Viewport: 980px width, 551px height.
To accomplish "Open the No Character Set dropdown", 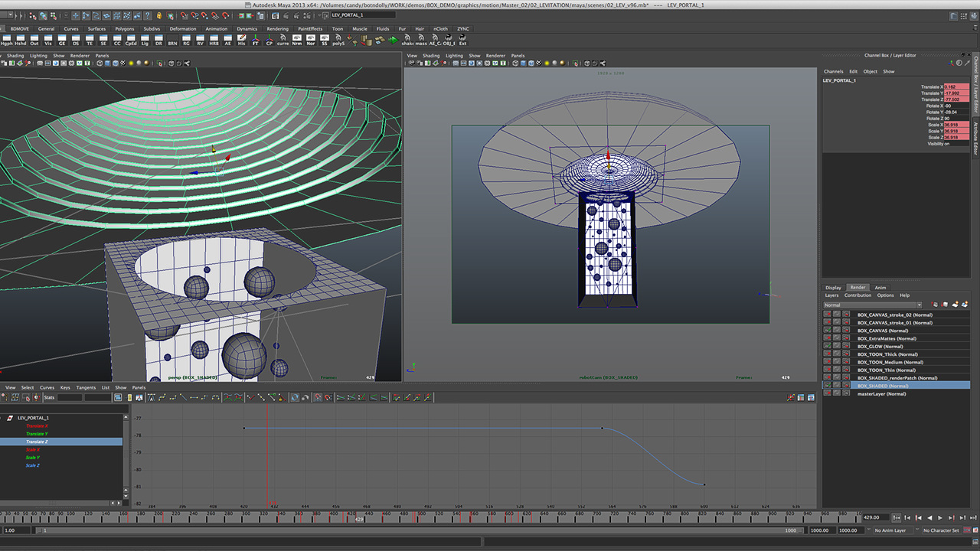I will click(940, 530).
